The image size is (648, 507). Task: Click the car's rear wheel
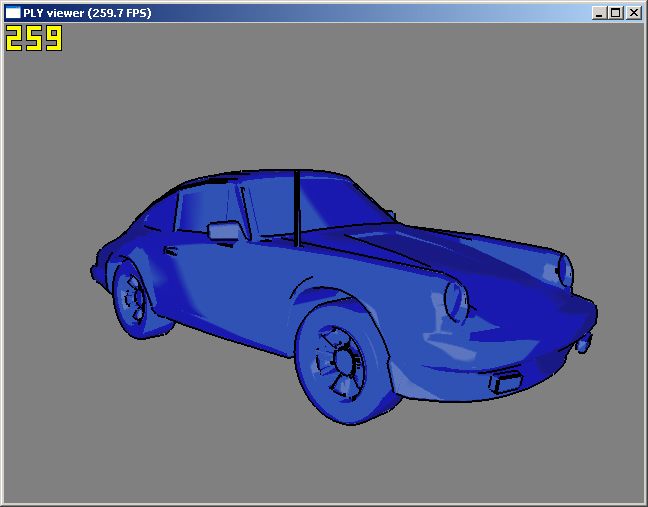132,297
